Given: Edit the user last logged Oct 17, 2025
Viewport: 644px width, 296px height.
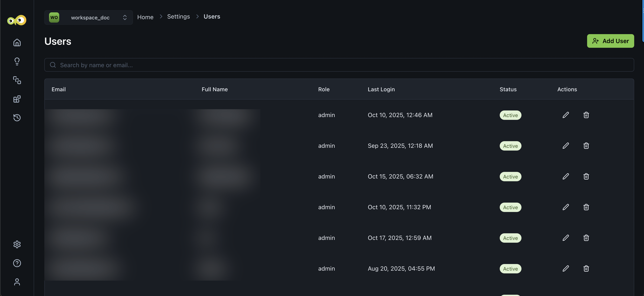Looking at the screenshot, I should [566, 238].
